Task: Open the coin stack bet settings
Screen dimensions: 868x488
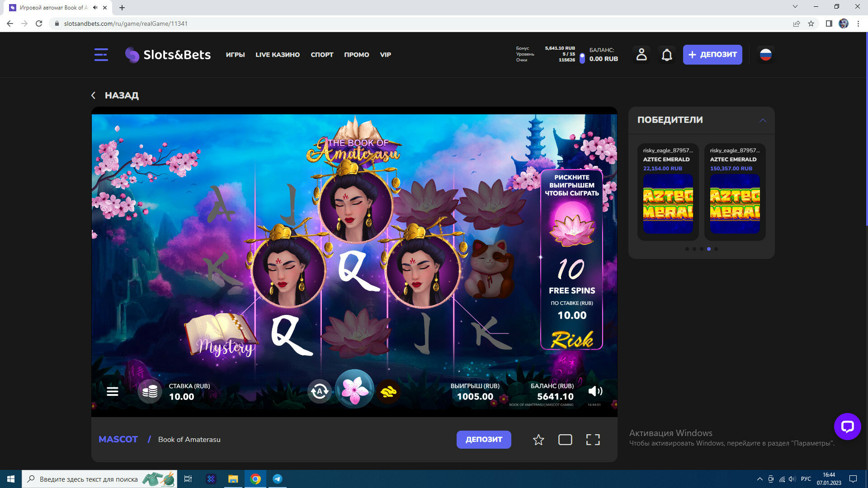Action: click(150, 391)
